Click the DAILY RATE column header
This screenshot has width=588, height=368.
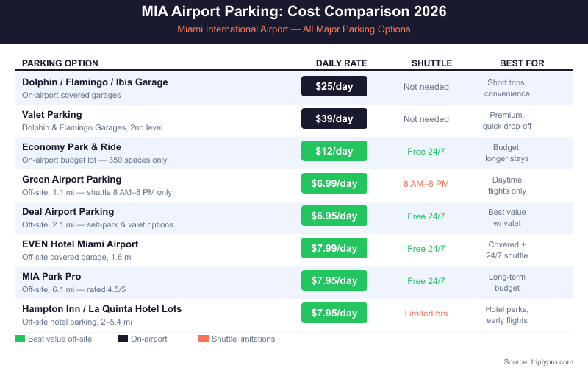click(342, 63)
